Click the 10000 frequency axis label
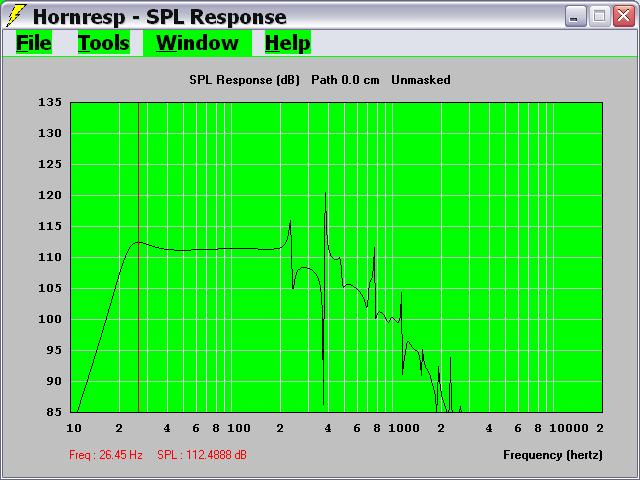The height and width of the screenshot is (480, 640). (569, 428)
